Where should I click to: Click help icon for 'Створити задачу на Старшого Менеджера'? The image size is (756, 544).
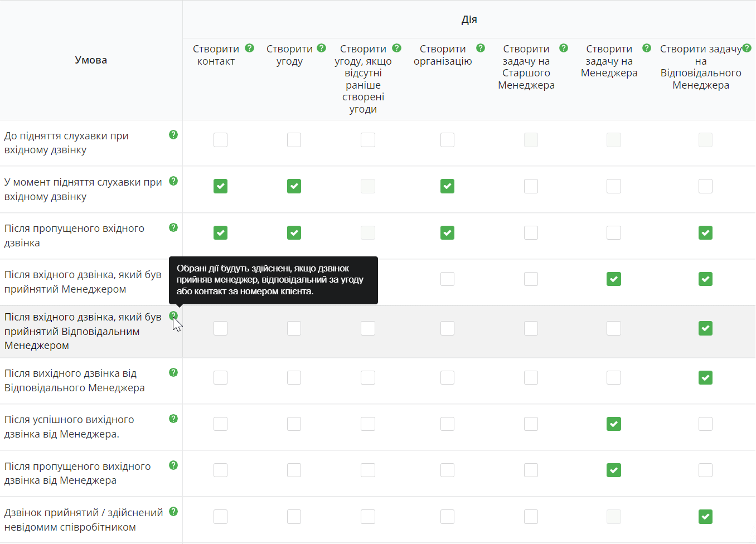(564, 48)
